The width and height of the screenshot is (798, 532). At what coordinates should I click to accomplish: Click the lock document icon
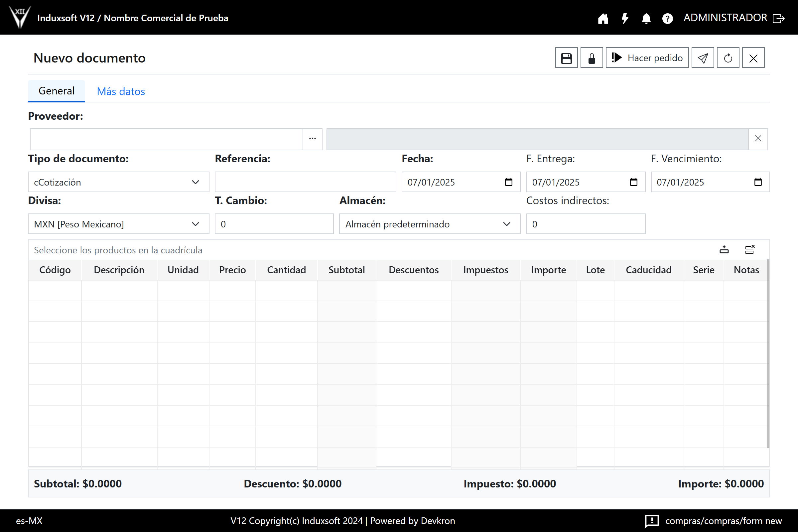pyautogui.click(x=592, y=58)
